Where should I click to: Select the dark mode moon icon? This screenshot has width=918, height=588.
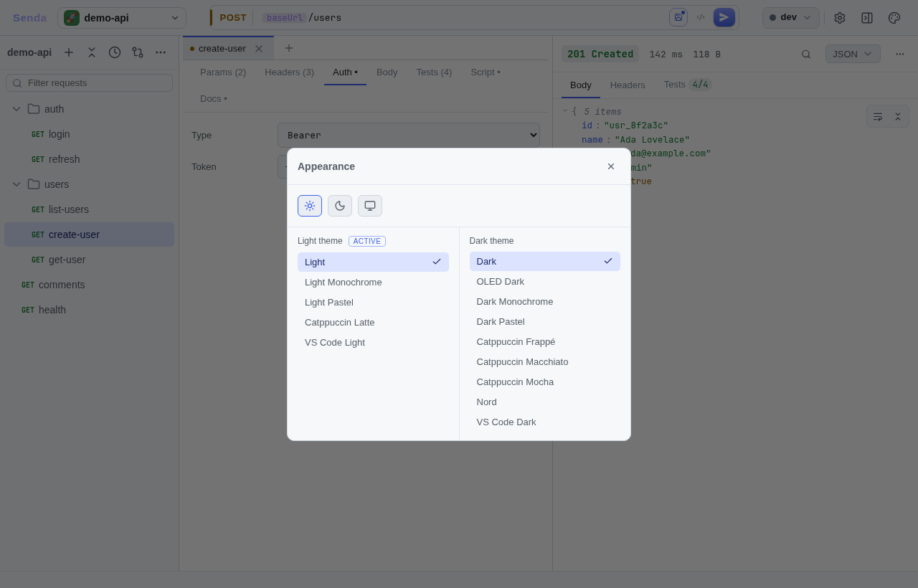click(340, 206)
